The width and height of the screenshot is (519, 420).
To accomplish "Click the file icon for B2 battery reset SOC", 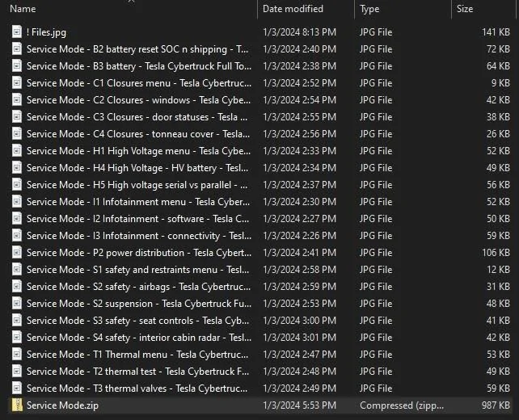I will coord(17,49).
